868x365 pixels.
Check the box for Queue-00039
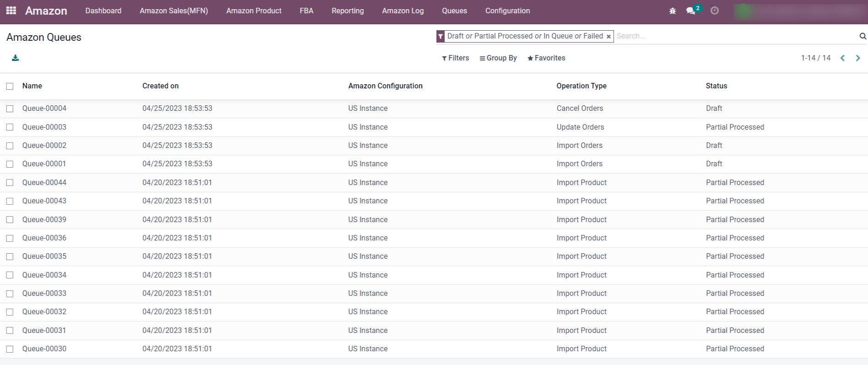(10, 220)
